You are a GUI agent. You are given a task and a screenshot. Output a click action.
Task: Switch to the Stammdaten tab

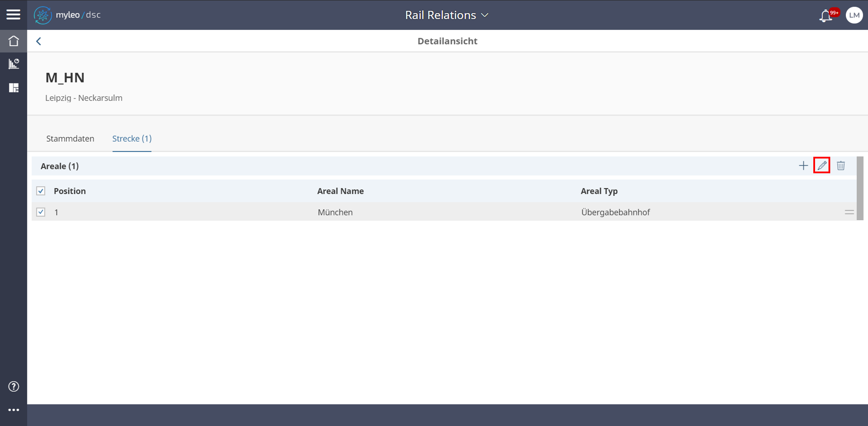[70, 139]
